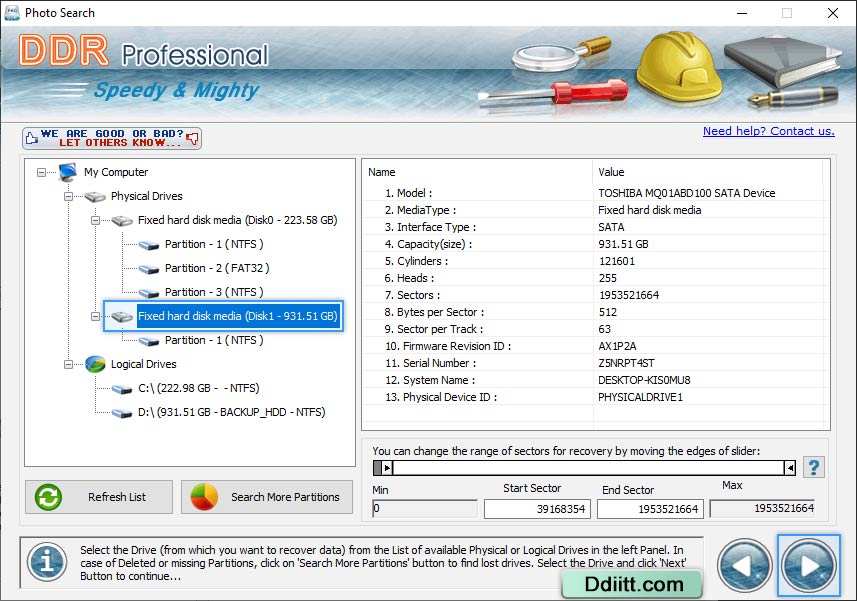
Task: Click the Disk1 Partition - 1 drive icon
Action: [x=149, y=341]
